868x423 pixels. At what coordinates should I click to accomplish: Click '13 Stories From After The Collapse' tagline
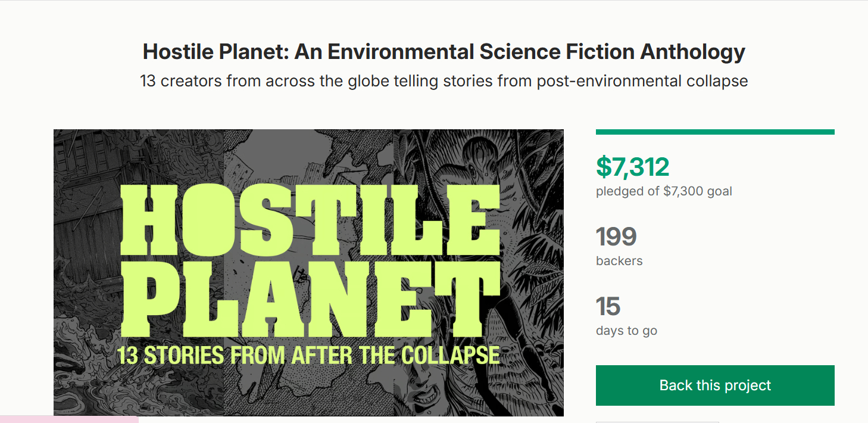[x=308, y=355]
